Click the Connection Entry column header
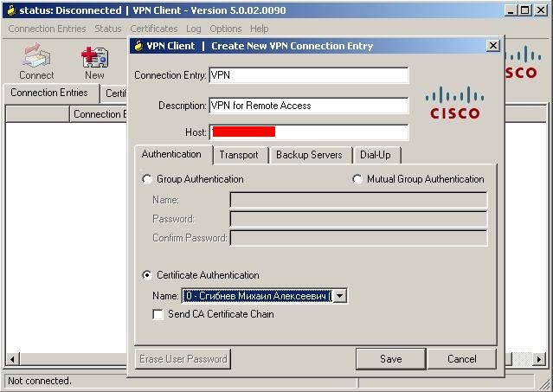This screenshot has width=553, height=392. (99, 114)
